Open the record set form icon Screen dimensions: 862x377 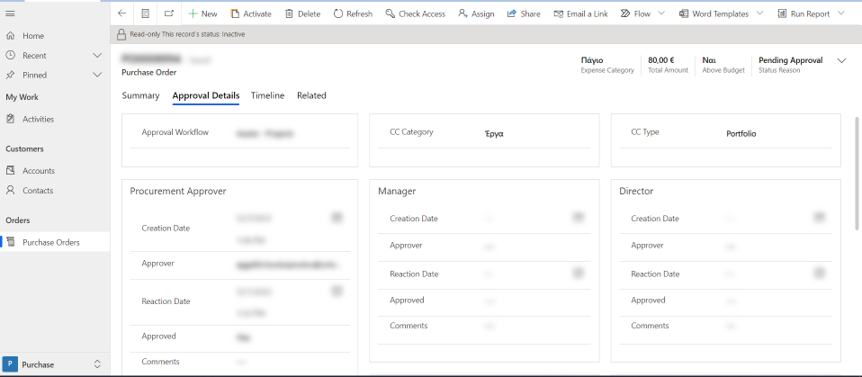tap(145, 14)
